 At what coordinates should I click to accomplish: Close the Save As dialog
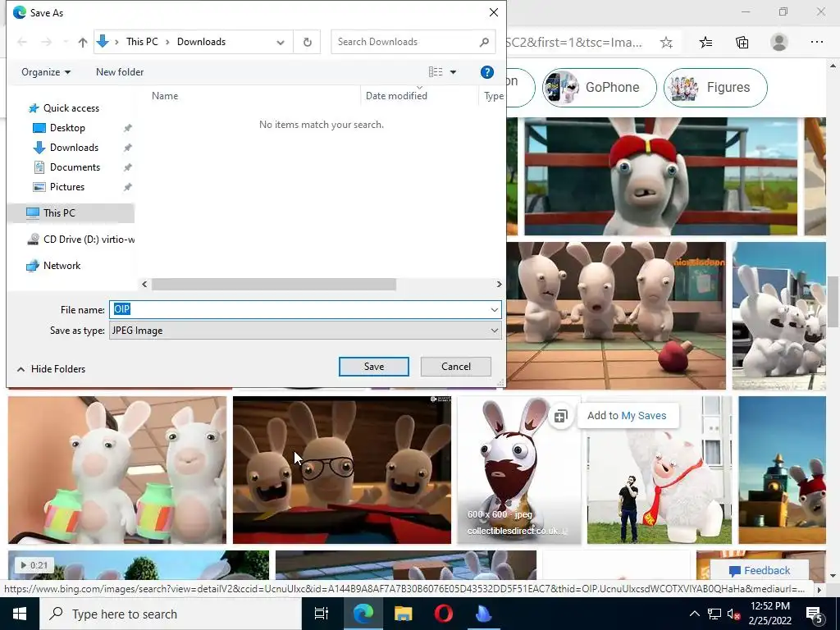click(493, 12)
